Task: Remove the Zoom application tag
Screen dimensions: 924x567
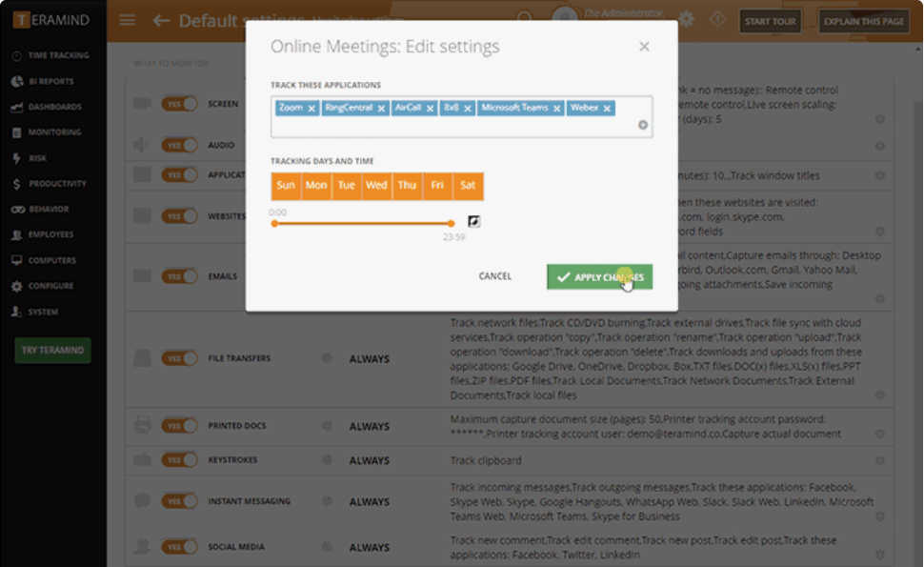Action: [311, 109]
